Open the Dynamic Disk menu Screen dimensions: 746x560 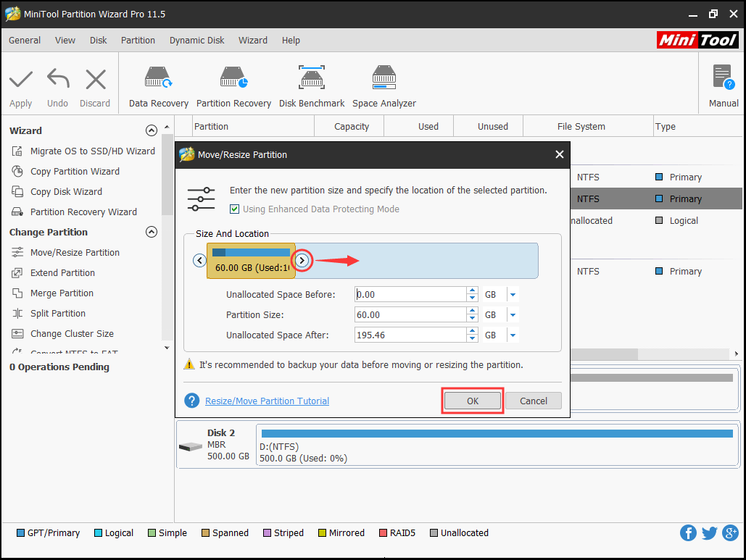coord(197,41)
